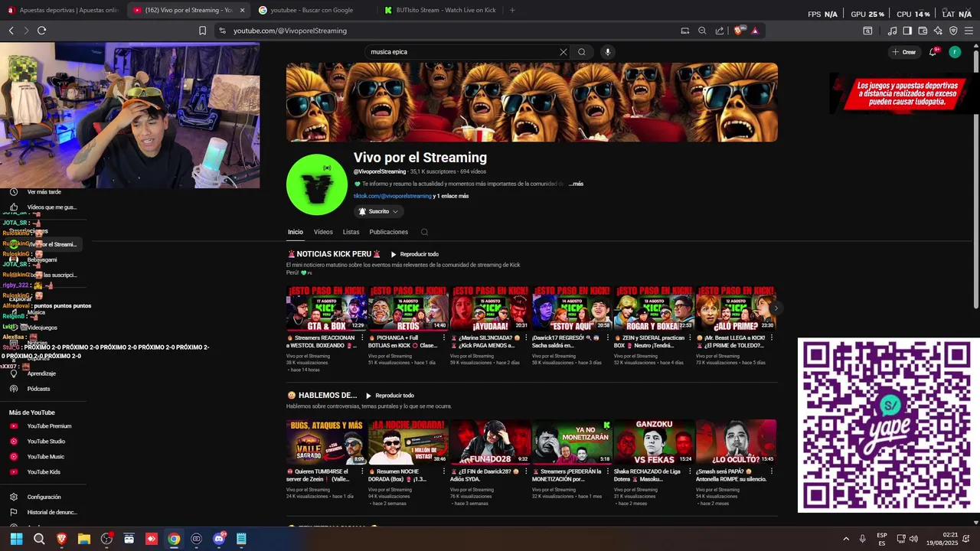This screenshot has width=980, height=551.
Task: Open the 'GANZOKU VS FEKAS' video thumbnail
Action: [655, 442]
